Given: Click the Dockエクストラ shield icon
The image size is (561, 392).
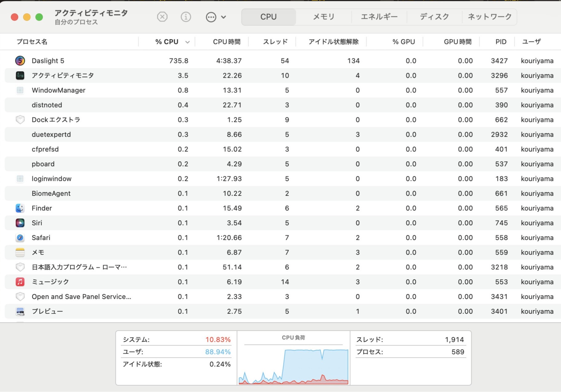Looking at the screenshot, I should 20,120.
